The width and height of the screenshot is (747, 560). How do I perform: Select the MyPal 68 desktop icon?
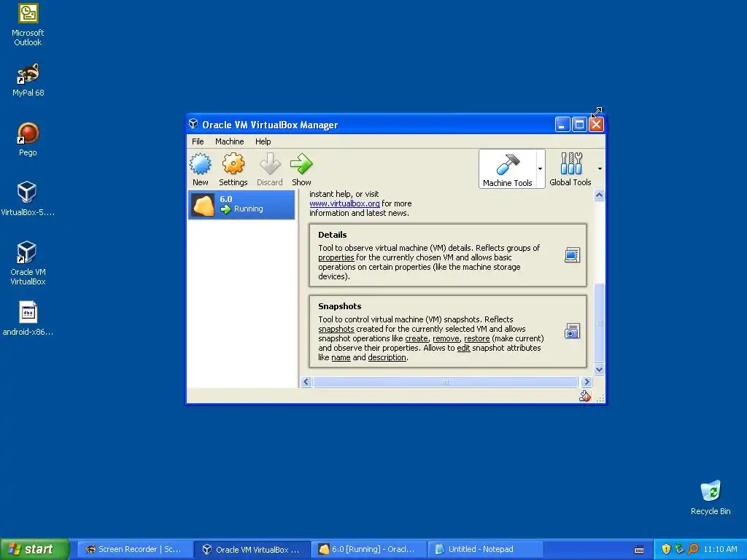click(x=28, y=80)
